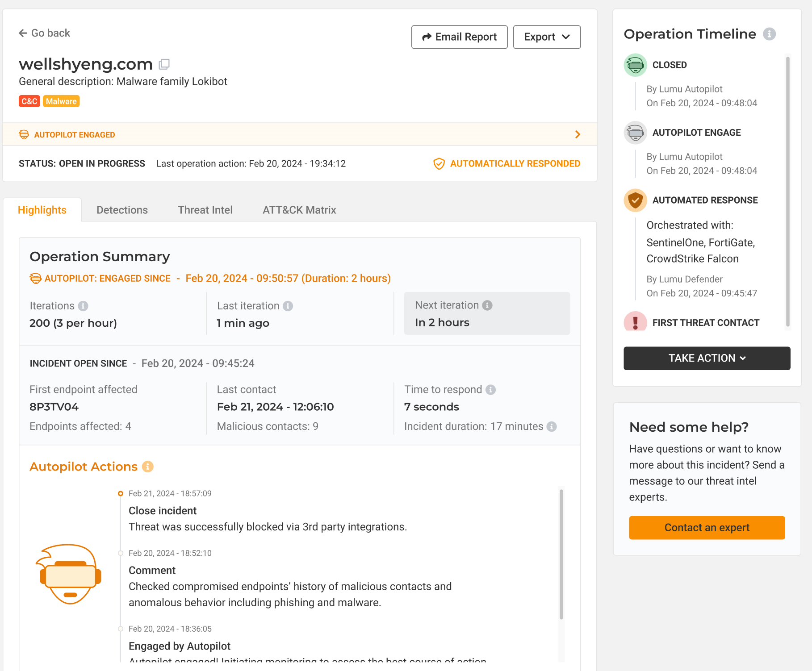The height and width of the screenshot is (671, 812).
Task: Click the Operation Timeline info icon
Action: point(769,34)
